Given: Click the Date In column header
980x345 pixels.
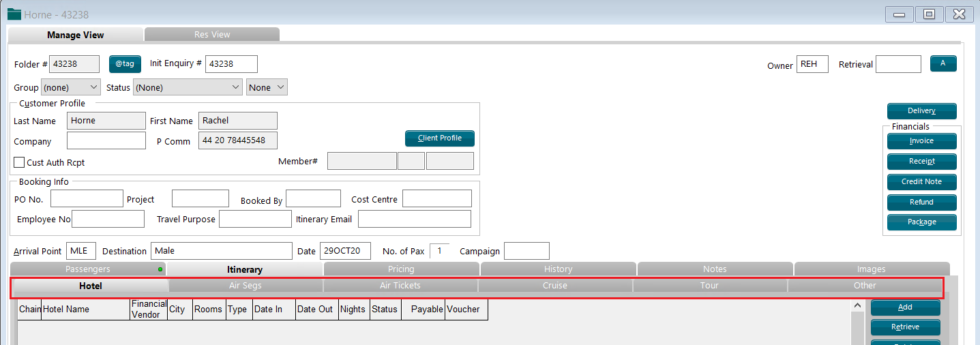Looking at the screenshot, I should click(273, 310).
